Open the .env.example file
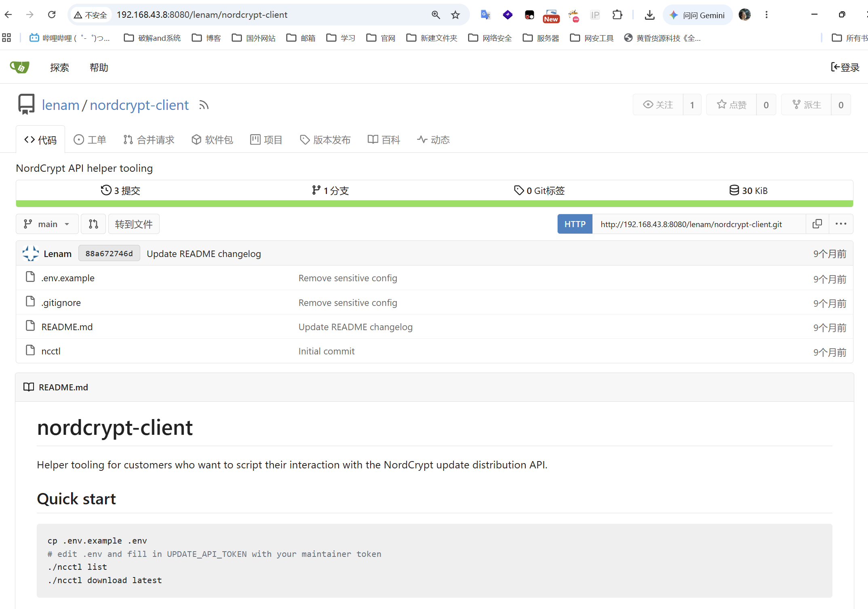This screenshot has width=868, height=609. 68,278
